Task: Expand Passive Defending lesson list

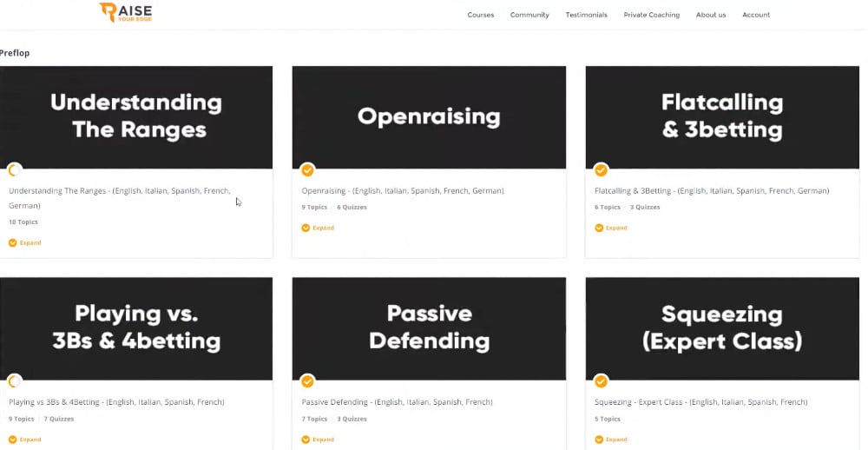Action: (x=318, y=440)
